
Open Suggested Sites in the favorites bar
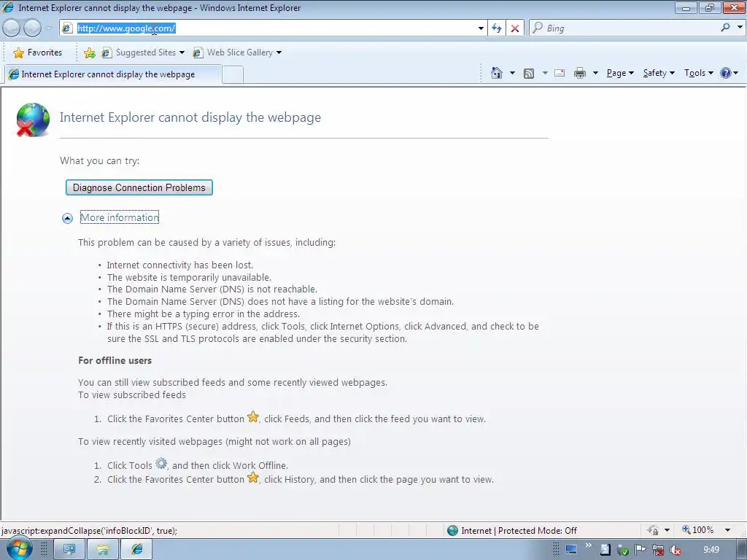pyautogui.click(x=139, y=52)
